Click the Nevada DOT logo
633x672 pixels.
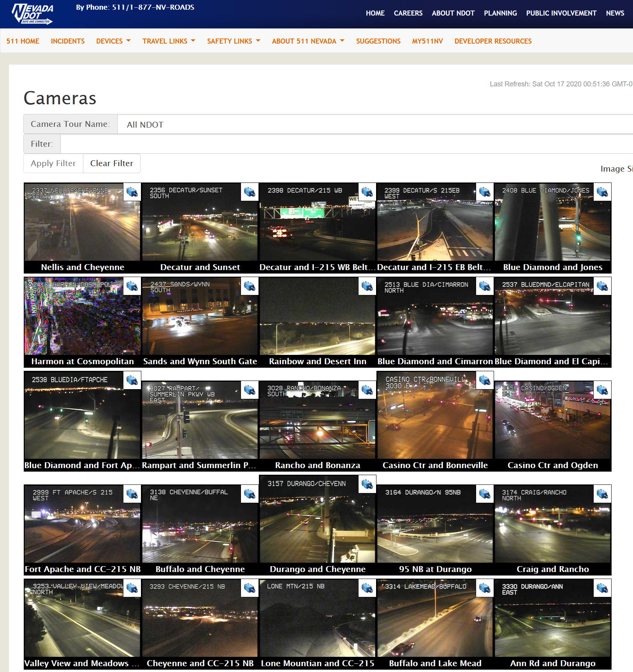(33, 14)
